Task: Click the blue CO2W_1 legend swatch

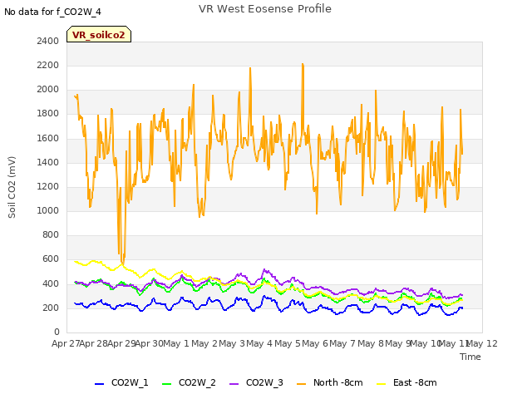Action: pos(100,384)
